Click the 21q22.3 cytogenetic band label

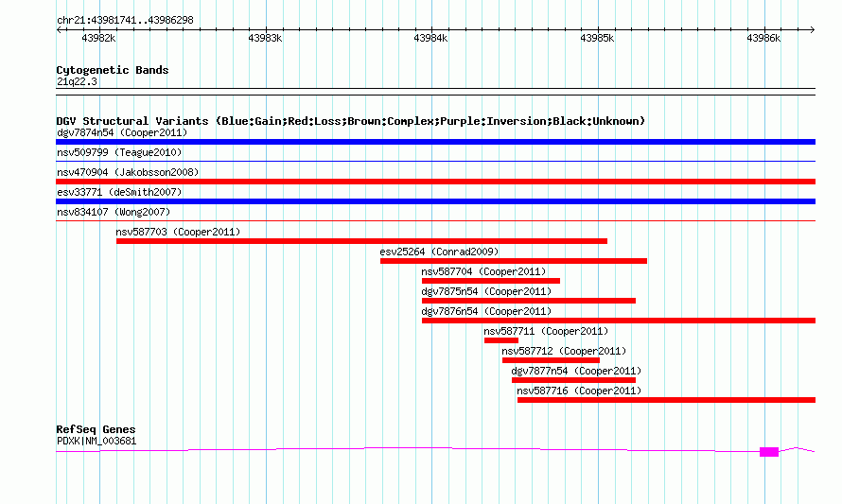coord(77,81)
